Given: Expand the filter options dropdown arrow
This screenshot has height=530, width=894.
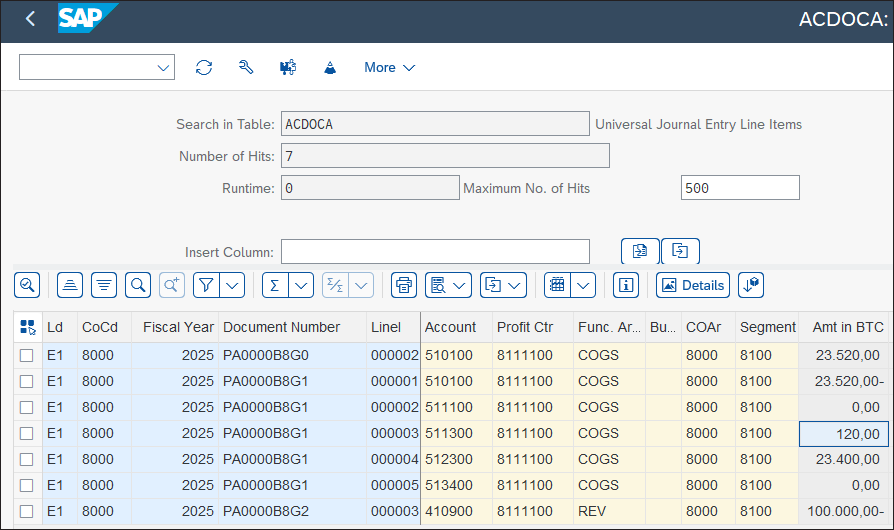Looking at the screenshot, I should (x=232, y=285).
